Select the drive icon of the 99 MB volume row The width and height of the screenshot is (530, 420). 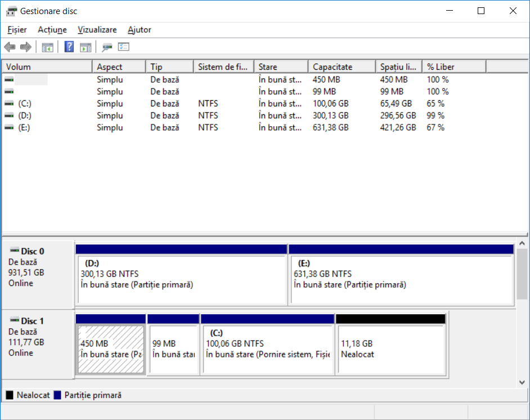(9, 91)
